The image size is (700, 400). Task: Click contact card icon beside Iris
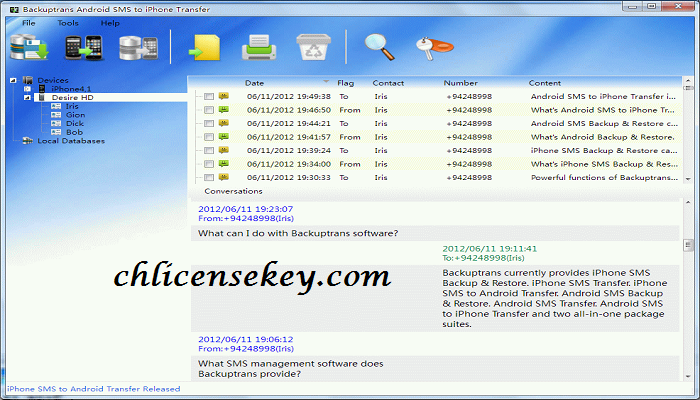(x=56, y=106)
